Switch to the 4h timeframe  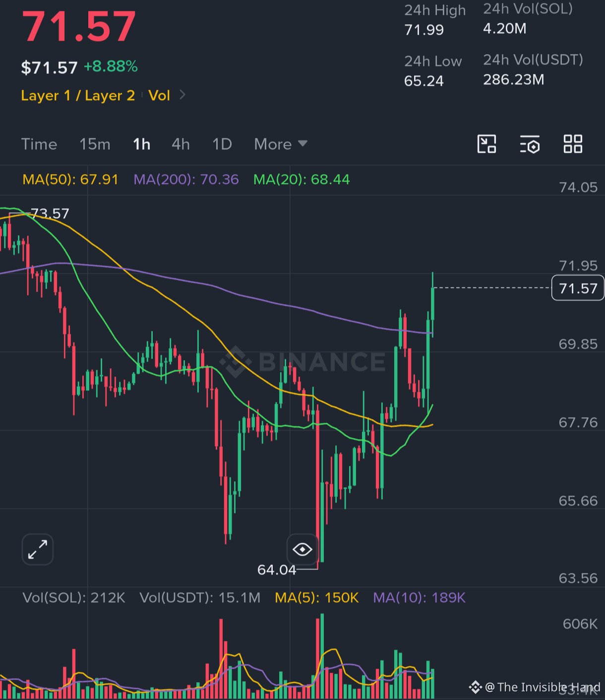coord(181,144)
